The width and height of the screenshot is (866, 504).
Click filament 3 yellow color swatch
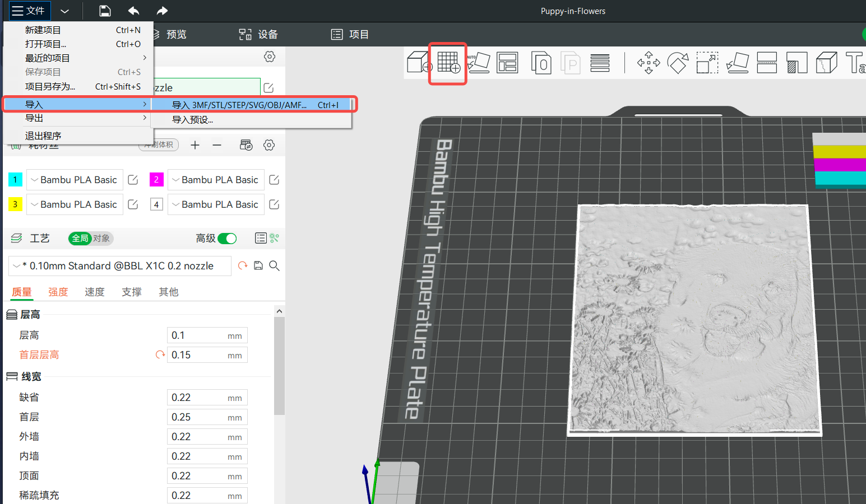tap(15, 204)
